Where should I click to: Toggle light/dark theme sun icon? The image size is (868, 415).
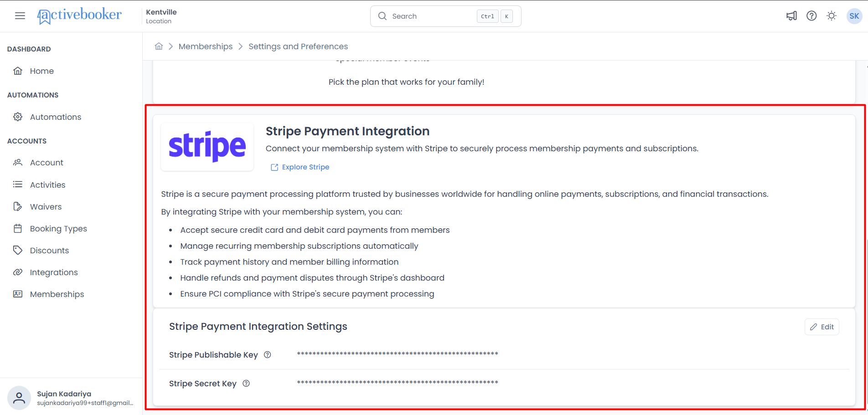tap(832, 16)
